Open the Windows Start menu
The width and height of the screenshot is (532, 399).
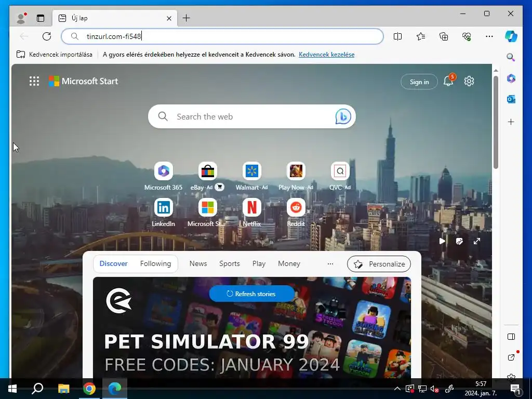click(x=12, y=389)
